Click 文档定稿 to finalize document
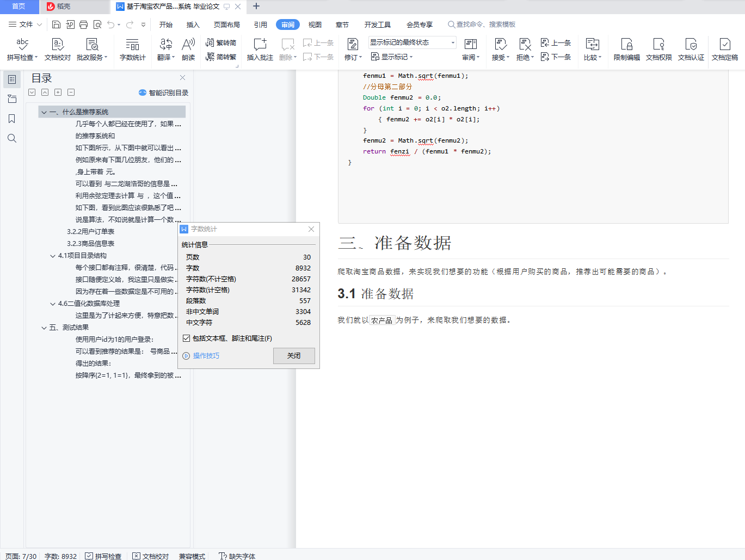 tap(725, 49)
